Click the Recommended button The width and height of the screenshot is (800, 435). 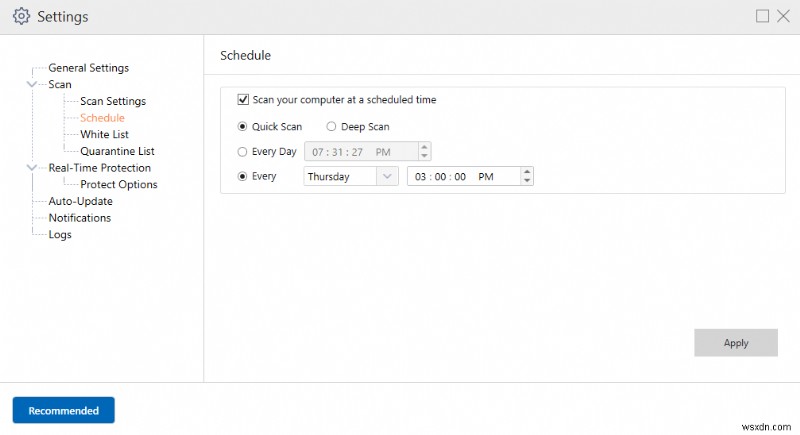pos(63,410)
